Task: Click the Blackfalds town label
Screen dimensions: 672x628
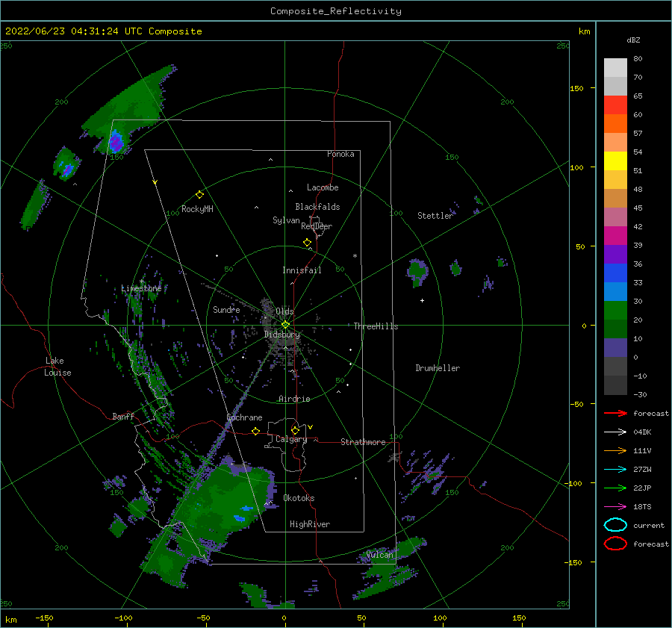Action: coord(317,207)
